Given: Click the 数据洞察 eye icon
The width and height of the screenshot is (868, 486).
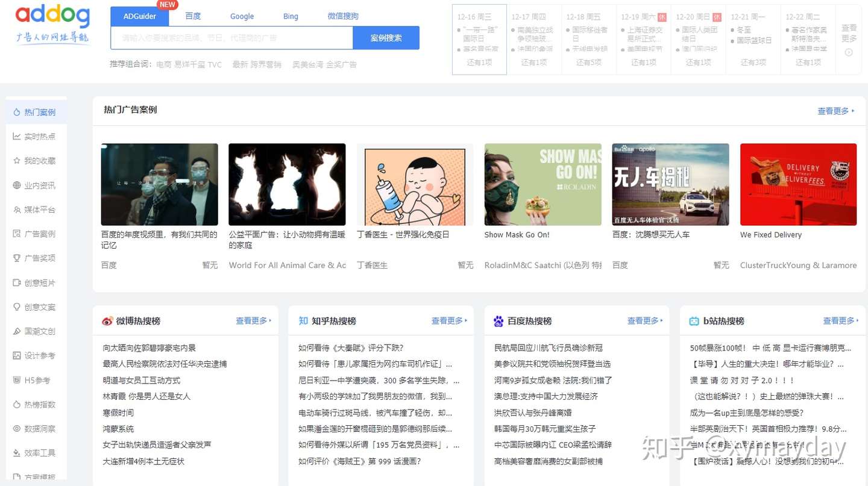Looking at the screenshot, I should coord(16,429).
